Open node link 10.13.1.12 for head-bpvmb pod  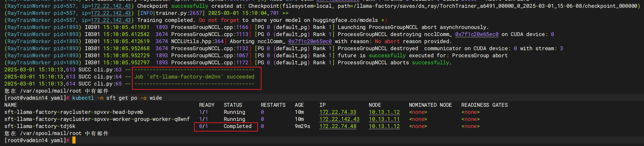coord(384,112)
